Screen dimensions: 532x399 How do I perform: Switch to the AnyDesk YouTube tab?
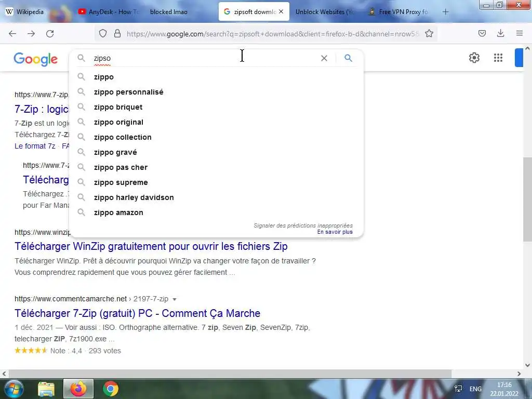108,12
